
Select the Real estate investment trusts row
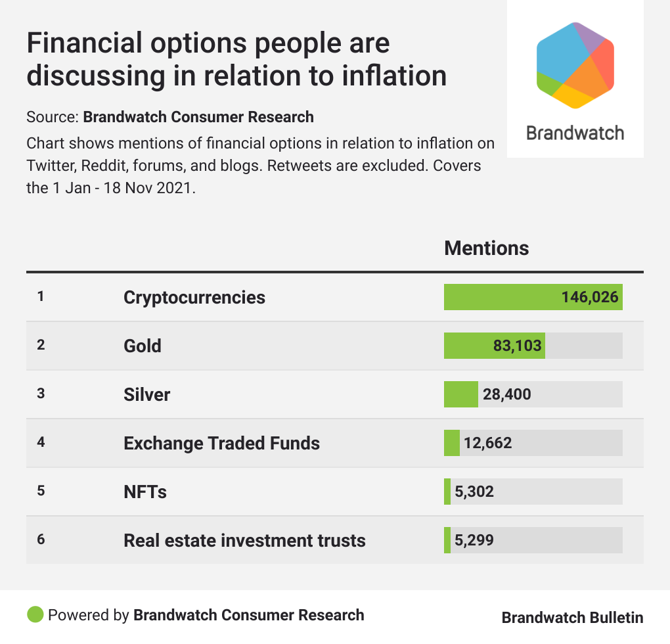[x=244, y=540]
